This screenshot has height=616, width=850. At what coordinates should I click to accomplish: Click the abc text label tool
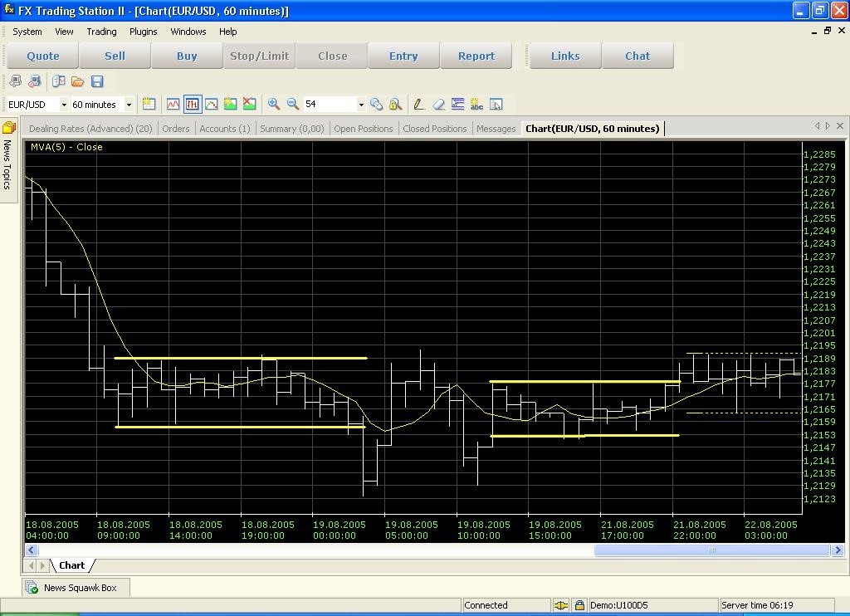476,104
